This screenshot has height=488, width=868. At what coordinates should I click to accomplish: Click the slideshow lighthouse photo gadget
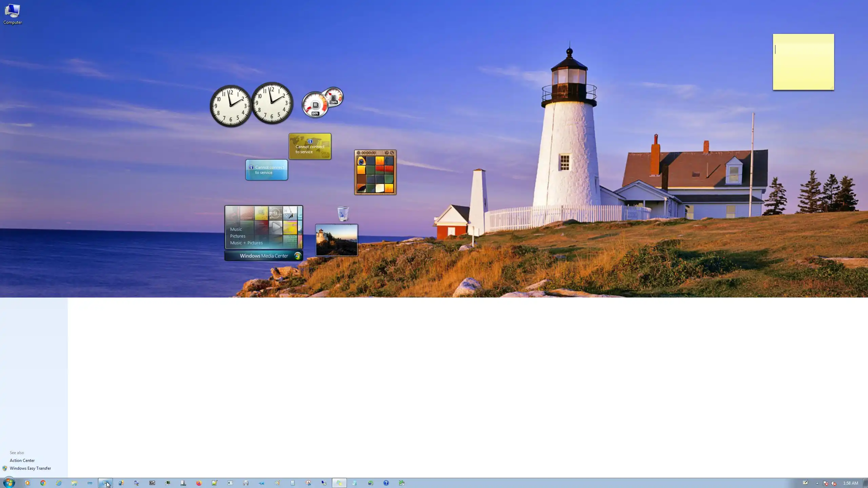336,240
